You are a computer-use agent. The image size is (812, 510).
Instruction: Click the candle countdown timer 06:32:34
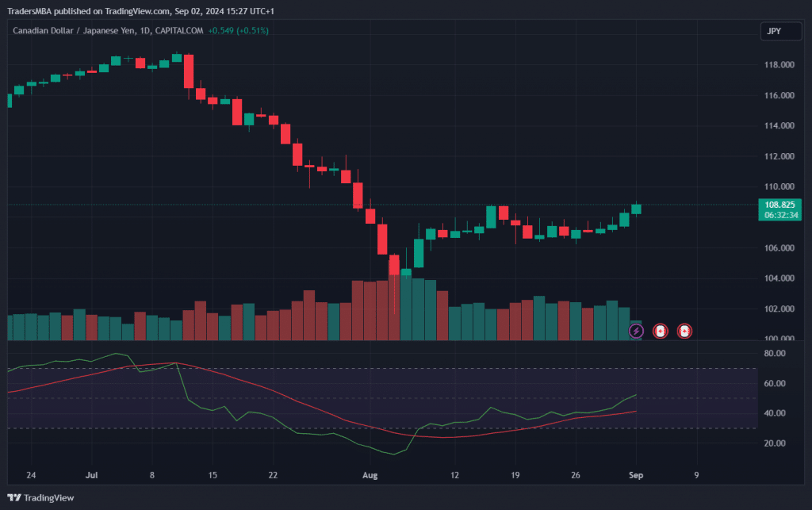781,215
